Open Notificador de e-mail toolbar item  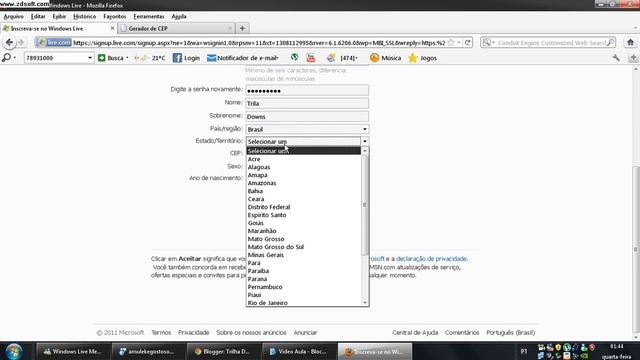(x=243, y=58)
